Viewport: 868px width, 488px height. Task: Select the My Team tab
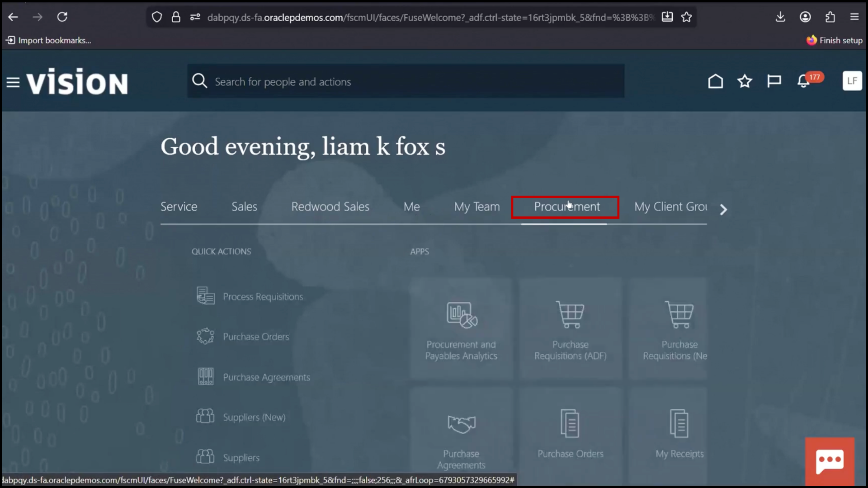point(477,206)
